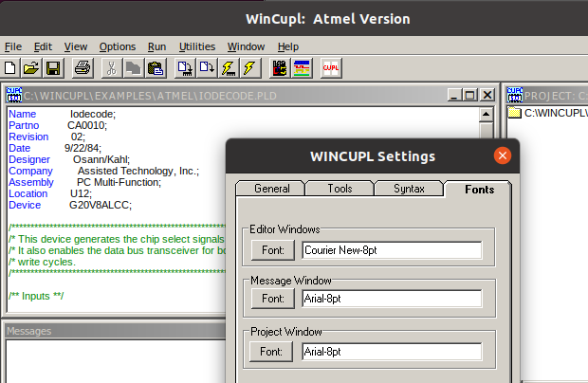588x383 pixels.
Task: Close the WINCUPL Settings dialog
Action: pos(503,155)
